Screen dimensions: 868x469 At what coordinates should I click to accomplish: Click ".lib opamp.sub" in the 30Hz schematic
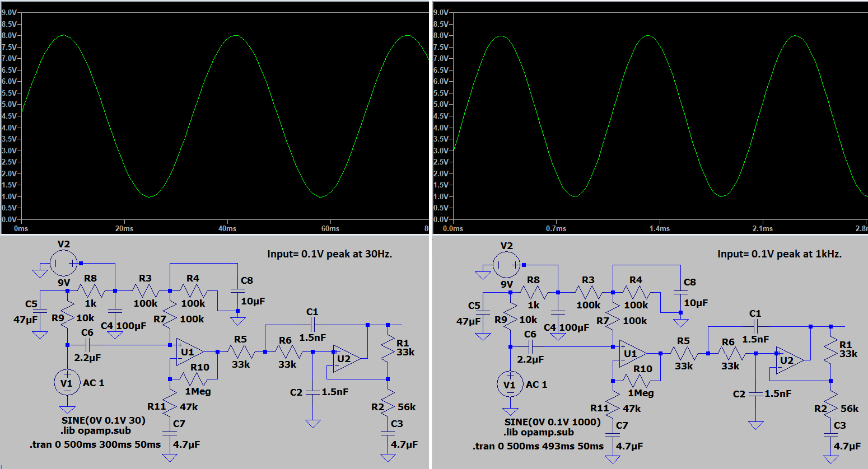point(96,431)
